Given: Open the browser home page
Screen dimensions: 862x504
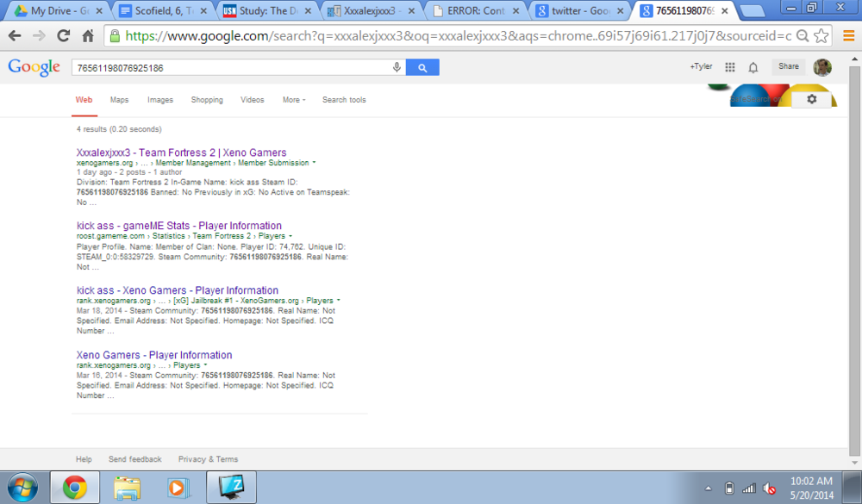Looking at the screenshot, I should 87,36.
